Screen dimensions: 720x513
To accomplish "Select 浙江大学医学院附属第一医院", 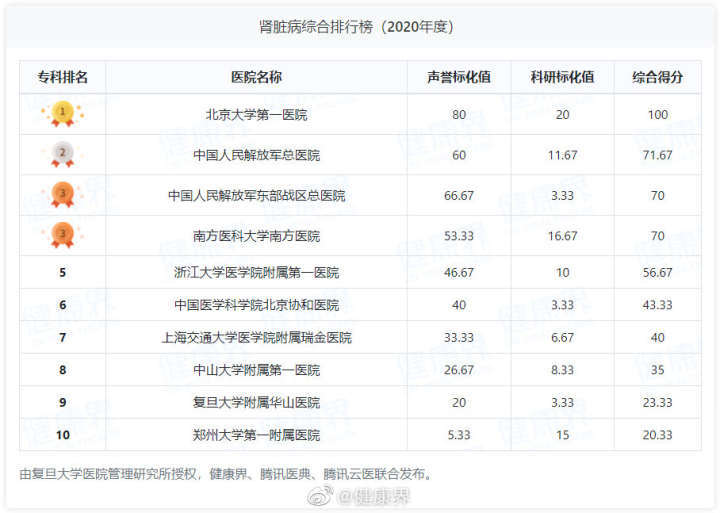I will click(256, 273).
